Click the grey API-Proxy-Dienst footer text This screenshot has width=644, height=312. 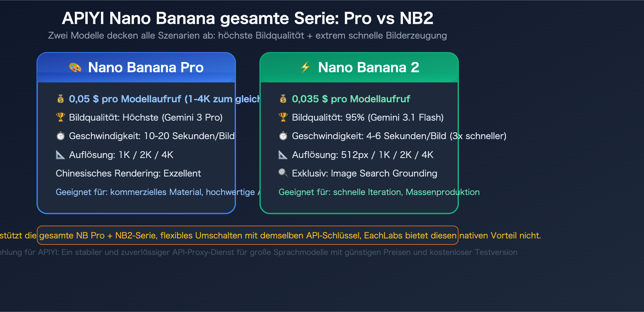tap(258, 252)
